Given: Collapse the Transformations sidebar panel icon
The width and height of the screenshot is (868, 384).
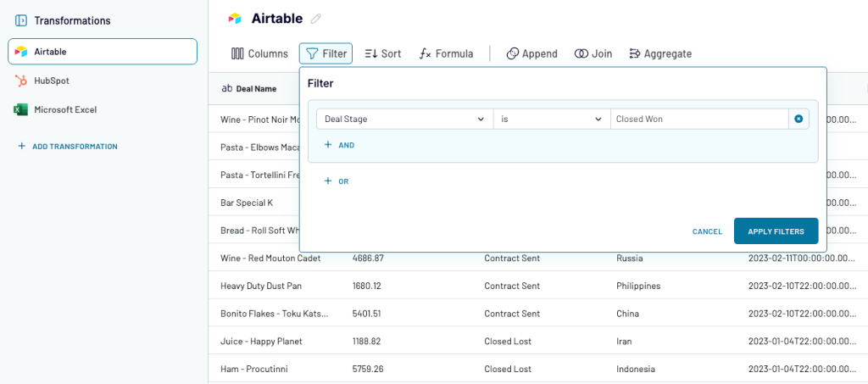Looking at the screenshot, I should 21,20.
